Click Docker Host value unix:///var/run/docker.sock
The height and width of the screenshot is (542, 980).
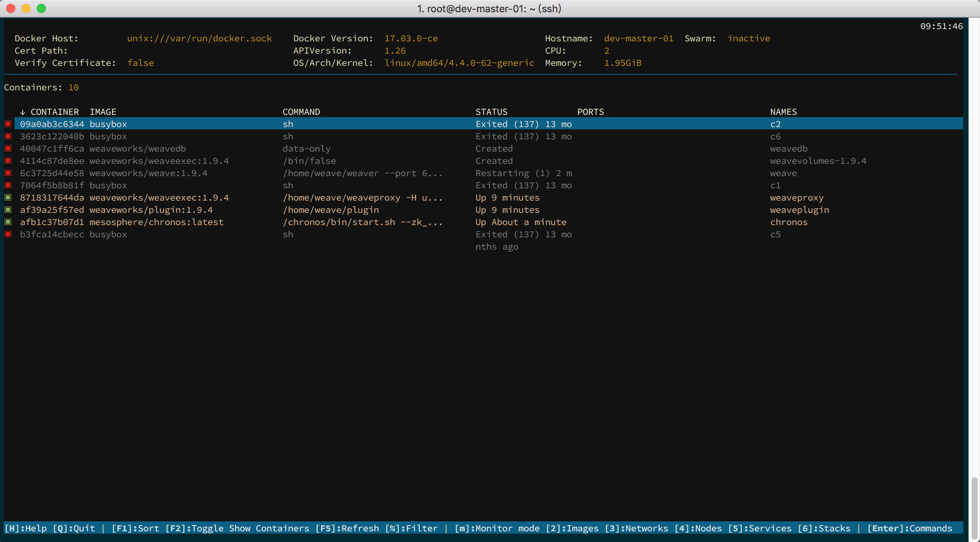click(199, 38)
